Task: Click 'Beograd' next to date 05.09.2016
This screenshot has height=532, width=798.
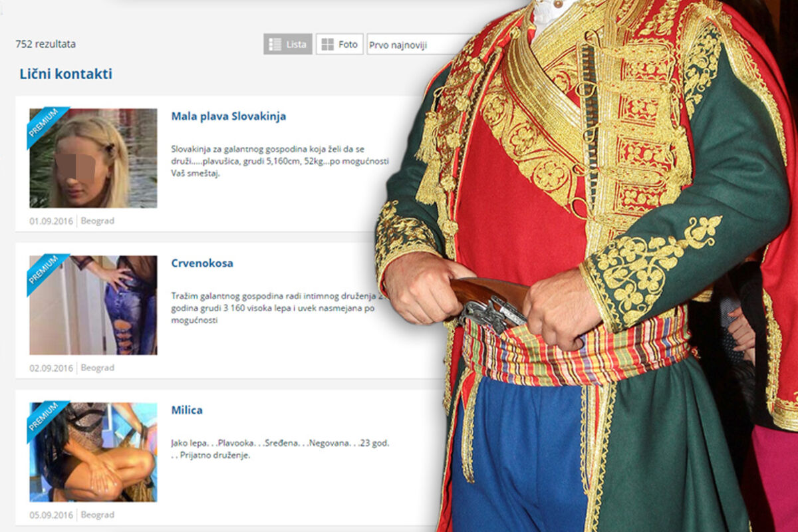Action: click(x=97, y=515)
